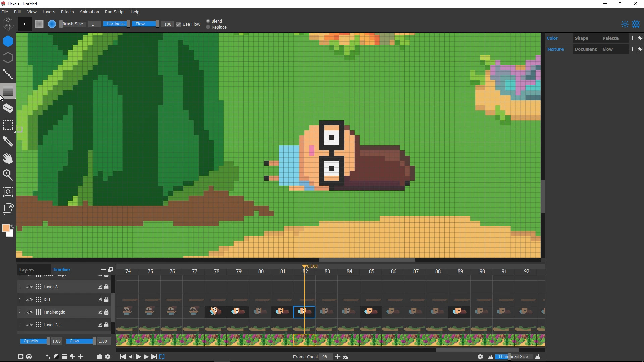
Task: Delete layer with trash icon
Action: tap(99, 357)
